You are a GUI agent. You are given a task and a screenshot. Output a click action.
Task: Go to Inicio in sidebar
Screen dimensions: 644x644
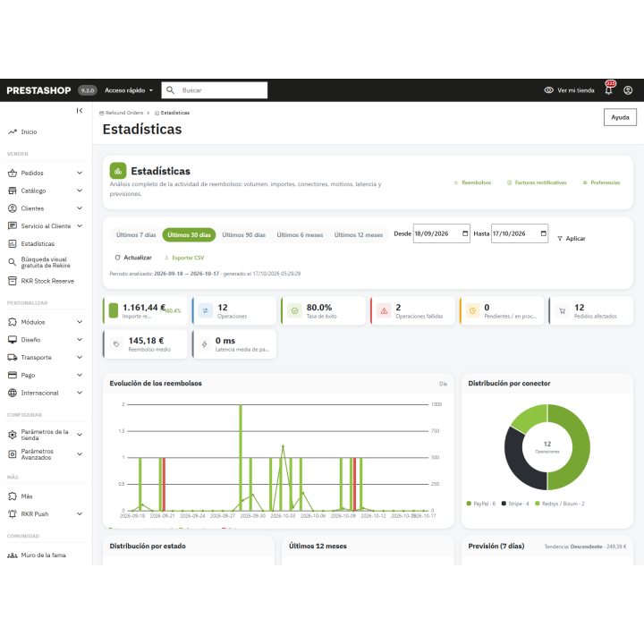(x=29, y=131)
